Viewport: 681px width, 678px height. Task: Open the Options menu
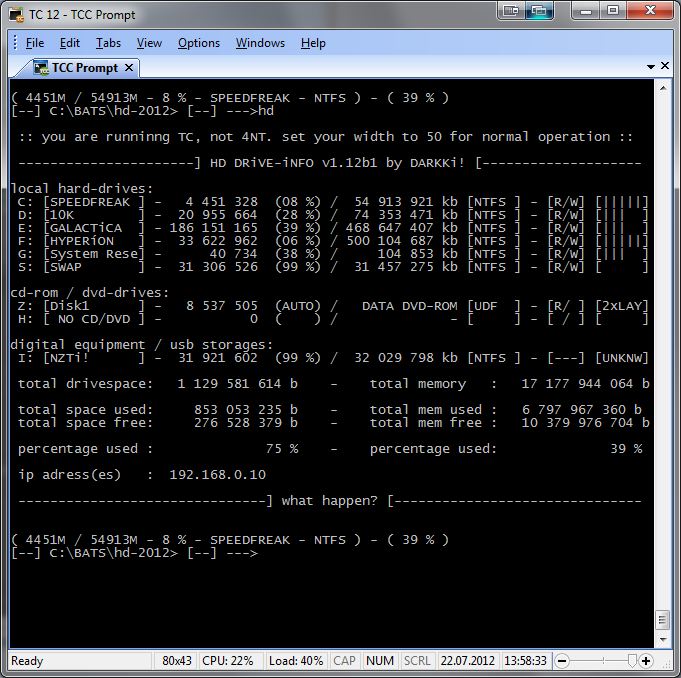tap(198, 43)
